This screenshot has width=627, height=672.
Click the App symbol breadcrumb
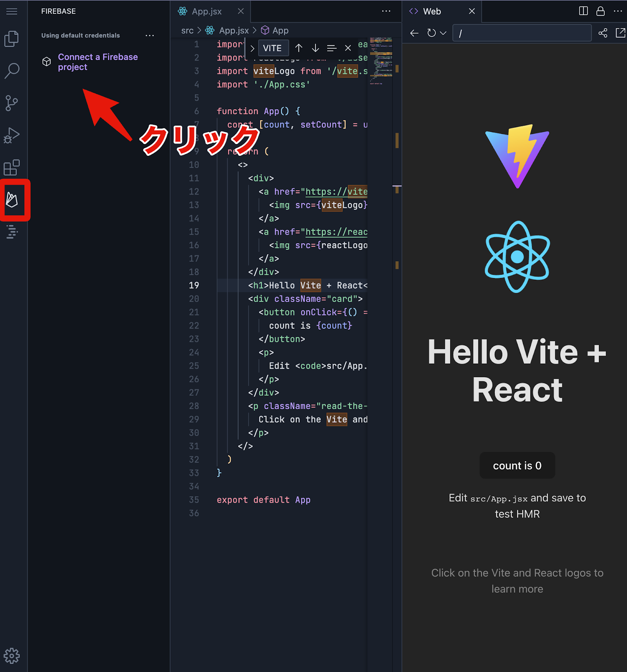(x=280, y=31)
